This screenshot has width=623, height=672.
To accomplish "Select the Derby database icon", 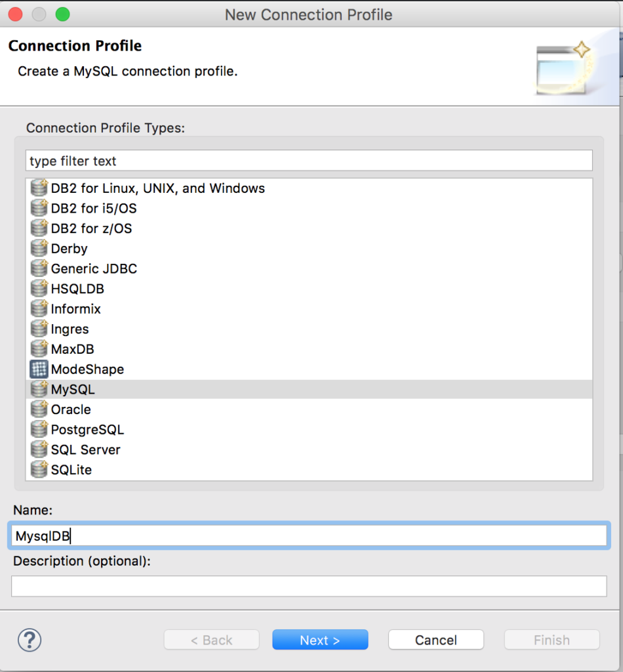I will [x=38, y=248].
